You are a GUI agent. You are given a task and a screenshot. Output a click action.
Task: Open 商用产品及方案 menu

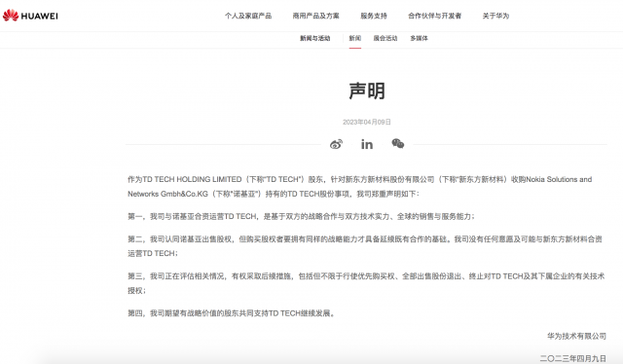[315, 16]
